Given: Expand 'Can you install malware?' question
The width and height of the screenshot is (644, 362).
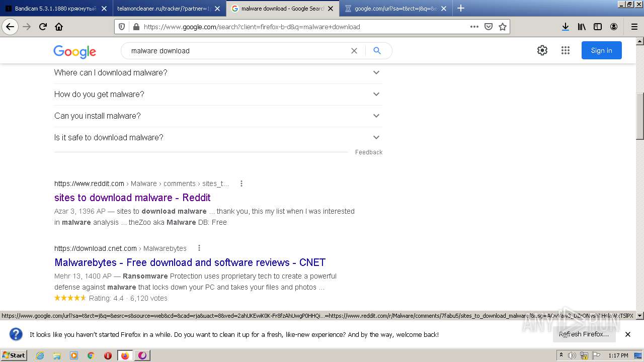Looking at the screenshot, I should pos(218,116).
